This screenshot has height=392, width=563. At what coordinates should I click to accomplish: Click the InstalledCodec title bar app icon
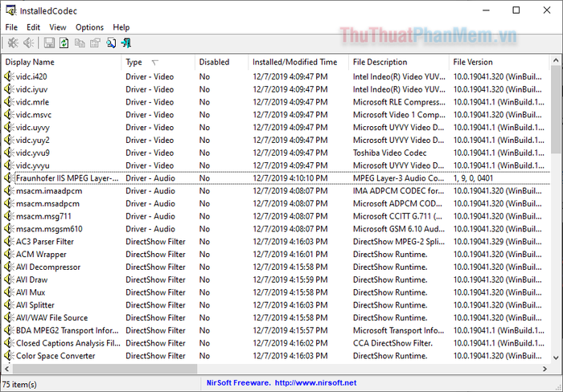(11, 10)
